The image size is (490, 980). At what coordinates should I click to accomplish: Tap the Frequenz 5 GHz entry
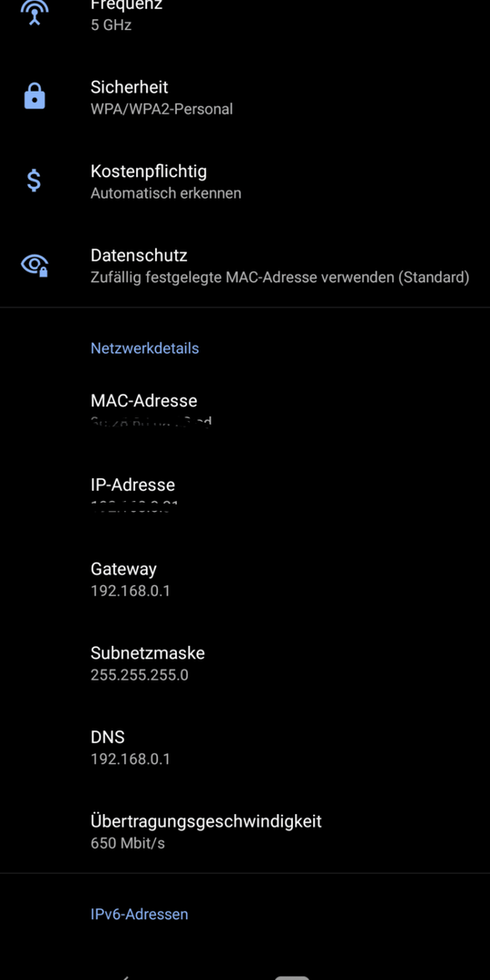click(x=245, y=14)
